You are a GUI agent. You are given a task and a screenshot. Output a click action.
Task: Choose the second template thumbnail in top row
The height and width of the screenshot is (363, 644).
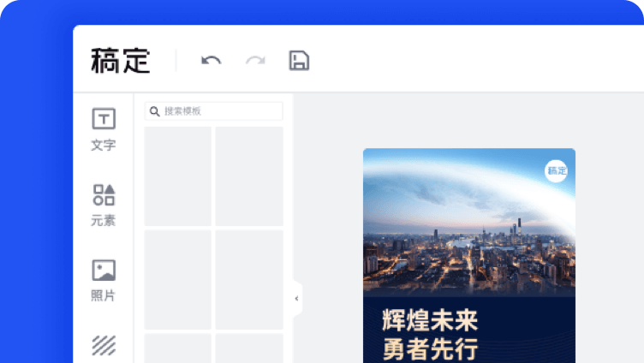[x=248, y=176]
